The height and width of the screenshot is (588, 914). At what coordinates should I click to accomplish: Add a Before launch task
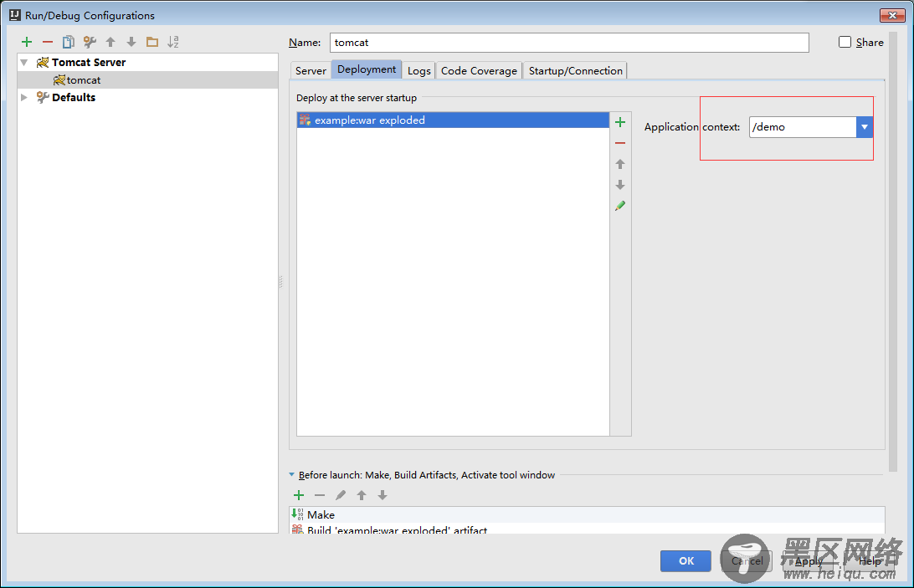pyautogui.click(x=299, y=495)
